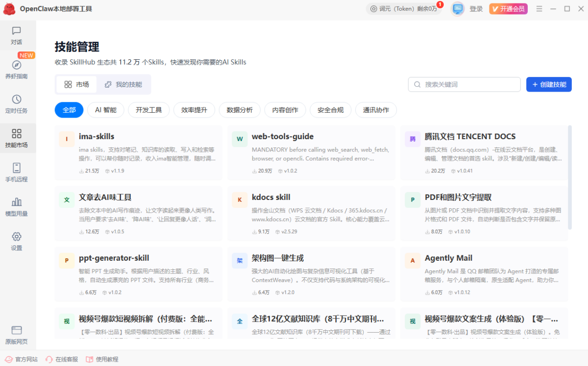Open the ppt-generator-skill title
Screen dimensions: 588x366
[x=114, y=258]
